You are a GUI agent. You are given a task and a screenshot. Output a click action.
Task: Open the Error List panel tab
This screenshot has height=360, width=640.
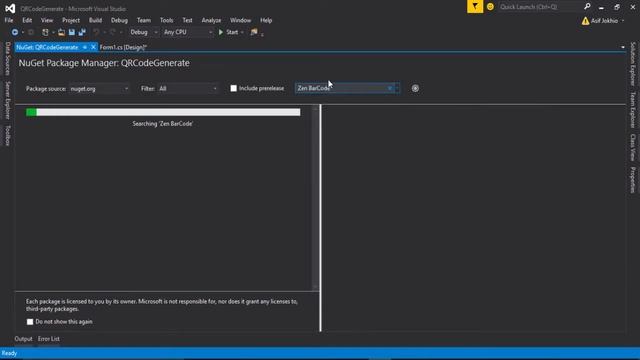click(x=49, y=339)
